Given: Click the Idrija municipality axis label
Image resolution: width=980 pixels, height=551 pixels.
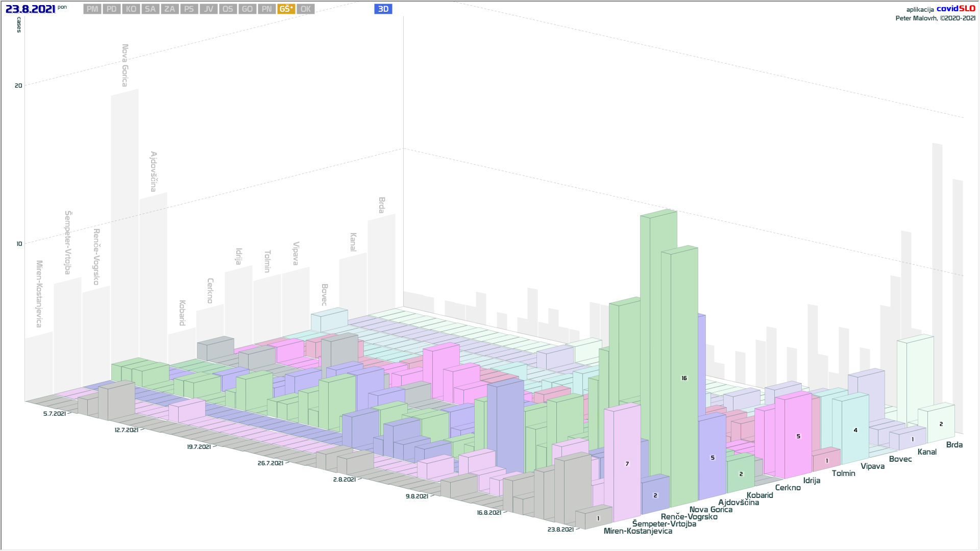Looking at the screenshot, I should [812, 481].
